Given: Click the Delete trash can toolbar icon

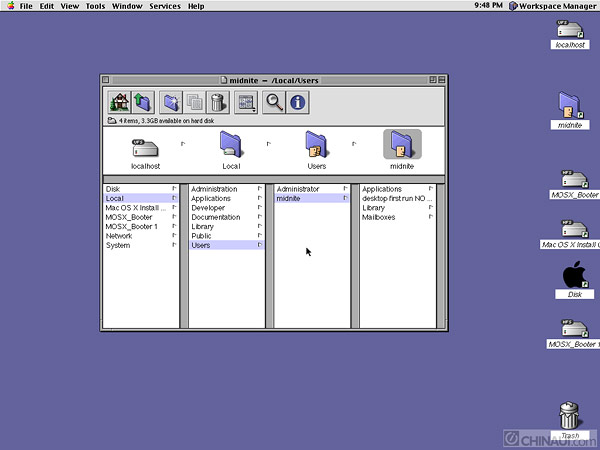Looking at the screenshot, I should click(x=218, y=101).
